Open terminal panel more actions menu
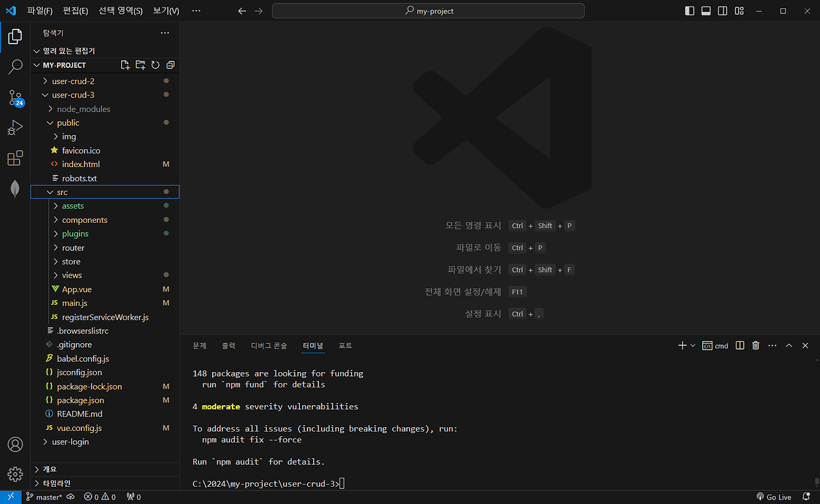The width and height of the screenshot is (820, 504). point(772,345)
